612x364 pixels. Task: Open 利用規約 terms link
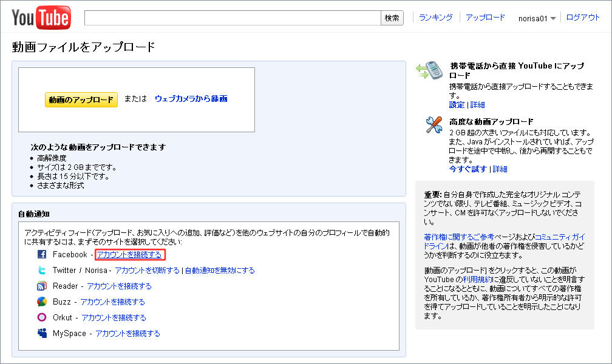click(x=478, y=279)
